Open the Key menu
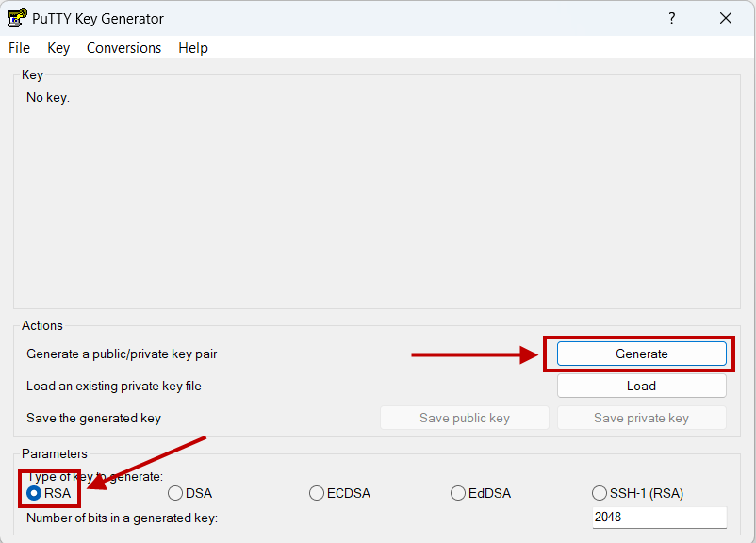Image resolution: width=756 pixels, height=543 pixels. [58, 48]
